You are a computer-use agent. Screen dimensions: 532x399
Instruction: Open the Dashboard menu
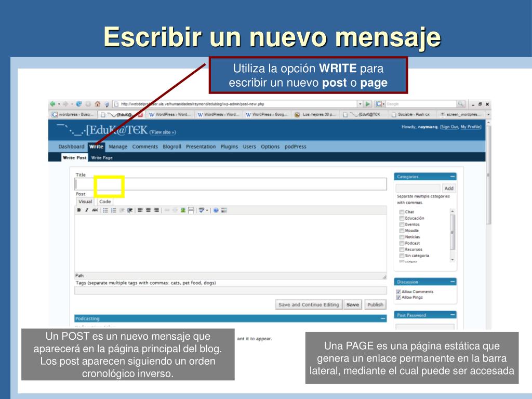pos(71,147)
